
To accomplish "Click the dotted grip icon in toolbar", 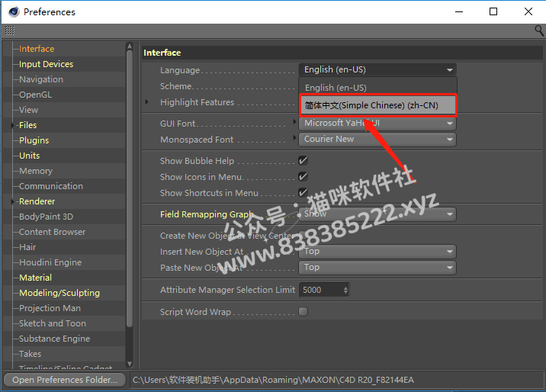I will [10, 31].
